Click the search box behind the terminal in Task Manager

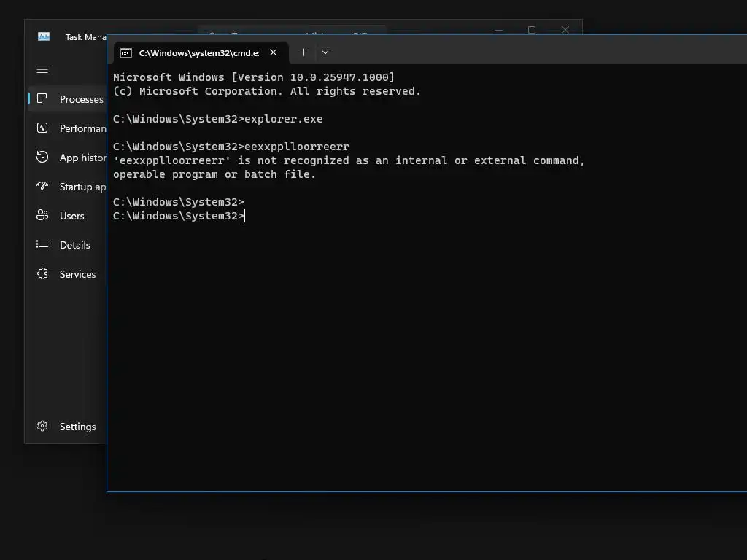tap(292, 30)
